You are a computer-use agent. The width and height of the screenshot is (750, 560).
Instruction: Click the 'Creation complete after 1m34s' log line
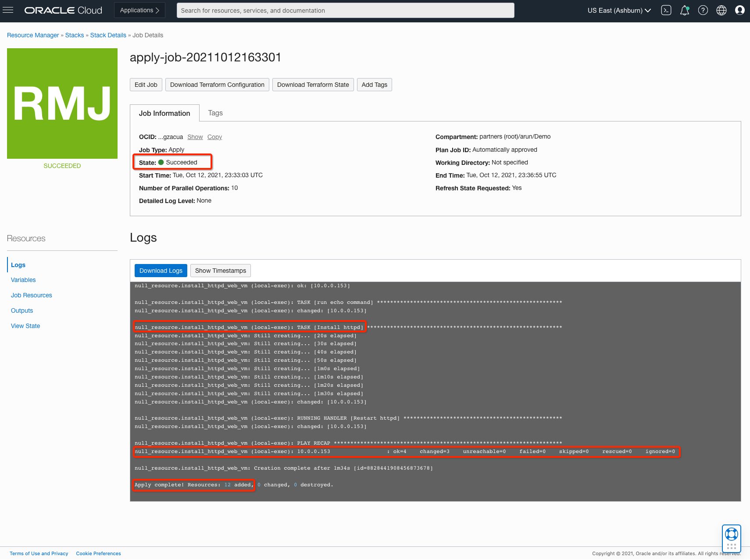point(284,468)
